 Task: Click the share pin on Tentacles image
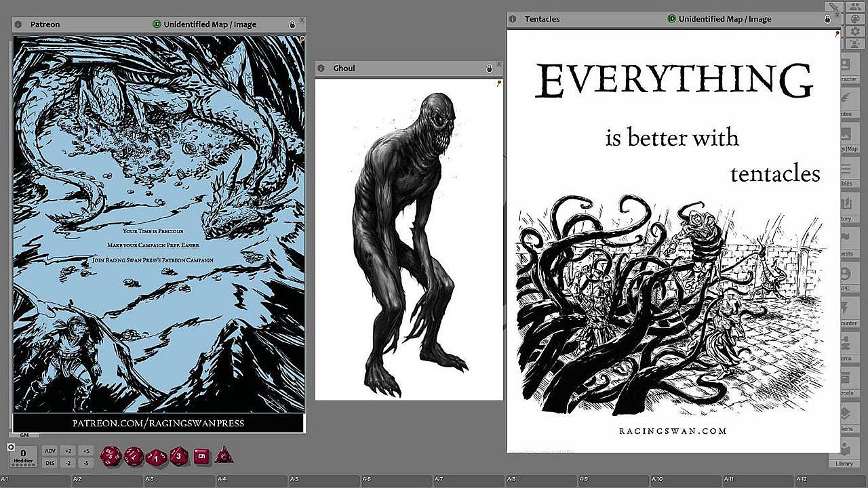(837, 33)
